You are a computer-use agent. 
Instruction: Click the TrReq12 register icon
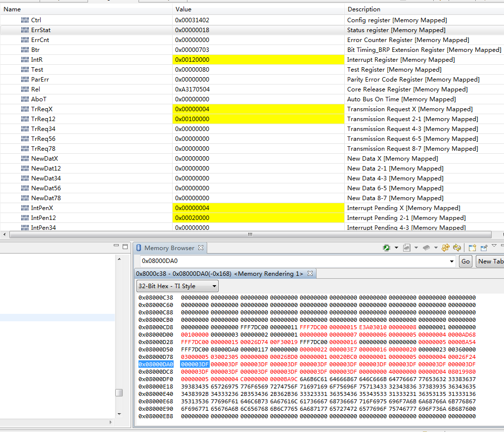25,119
